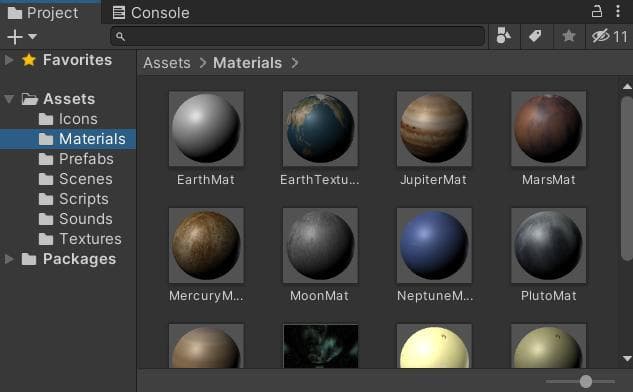Open the Scripts folder
633x392 pixels.
click(x=73, y=199)
